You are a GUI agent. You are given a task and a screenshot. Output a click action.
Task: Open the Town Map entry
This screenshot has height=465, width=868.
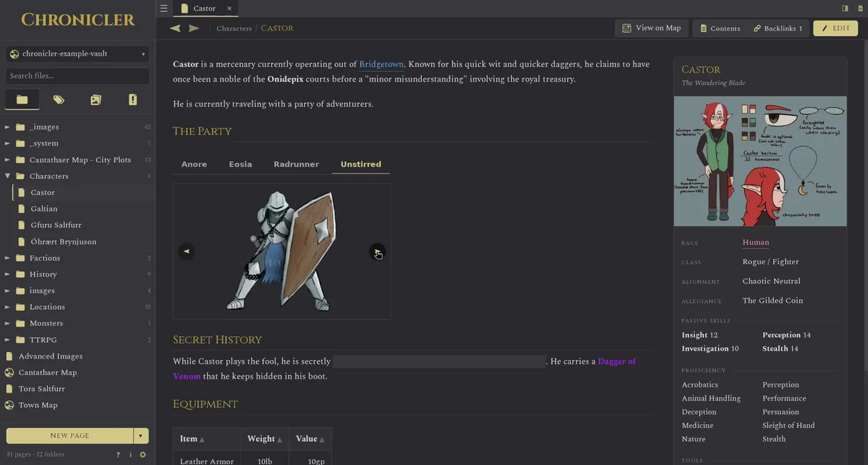tap(77, 405)
